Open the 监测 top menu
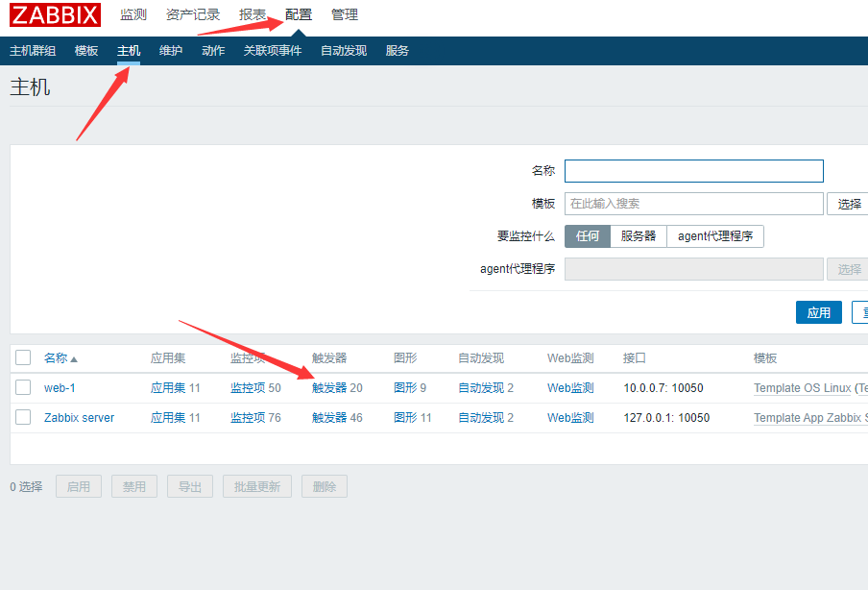 coord(133,15)
